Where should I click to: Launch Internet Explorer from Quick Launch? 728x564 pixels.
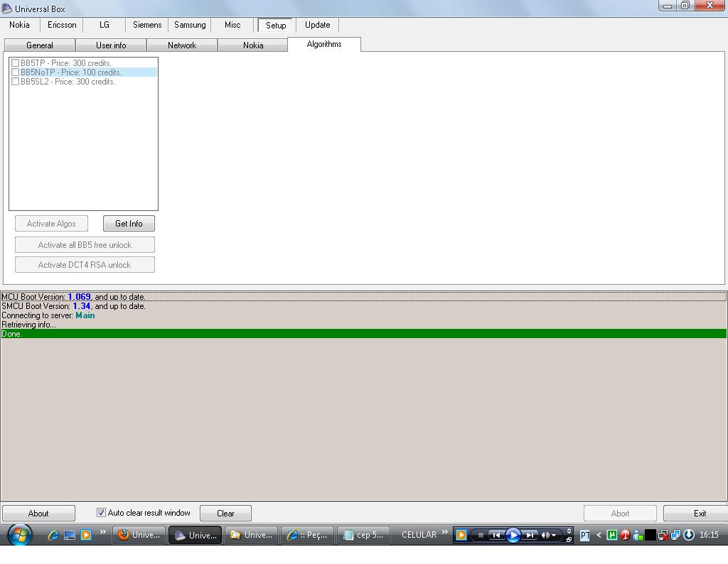click(53, 535)
